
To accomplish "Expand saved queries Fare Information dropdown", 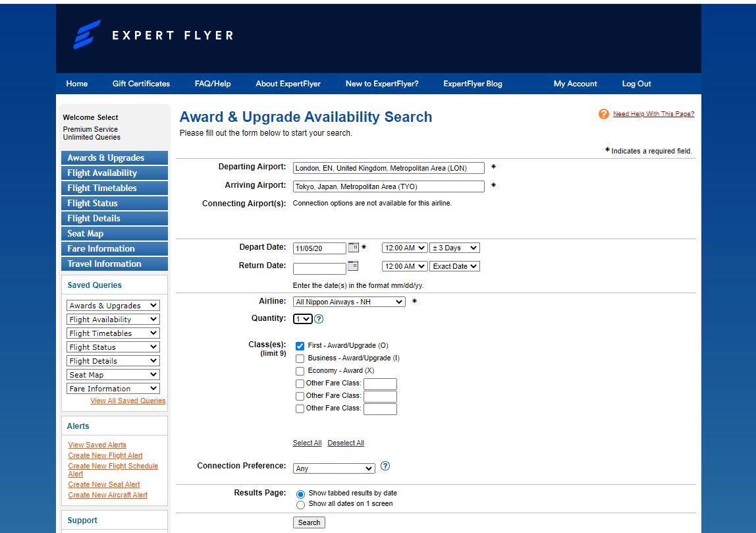I will pos(113,388).
